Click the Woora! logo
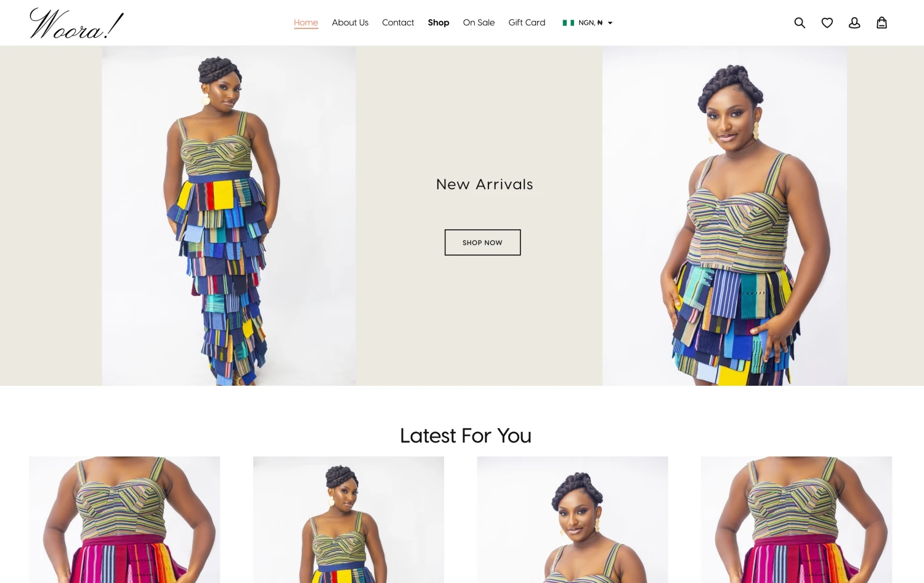Viewport: 924px width, 583px height. (76, 23)
